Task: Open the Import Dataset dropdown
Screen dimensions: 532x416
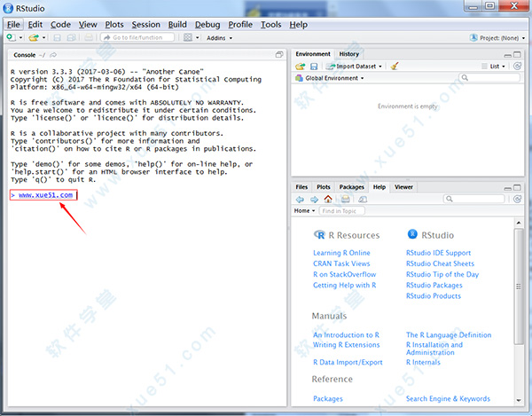Action: point(354,67)
